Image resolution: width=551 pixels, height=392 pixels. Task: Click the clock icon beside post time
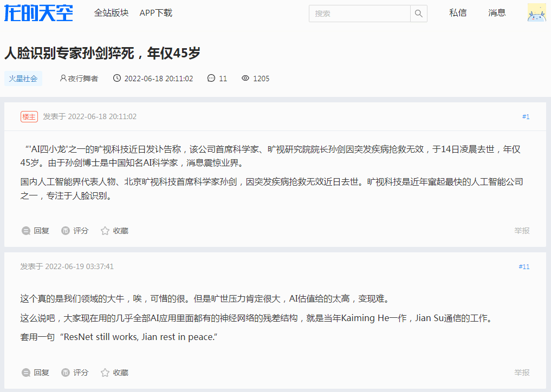[x=116, y=78]
